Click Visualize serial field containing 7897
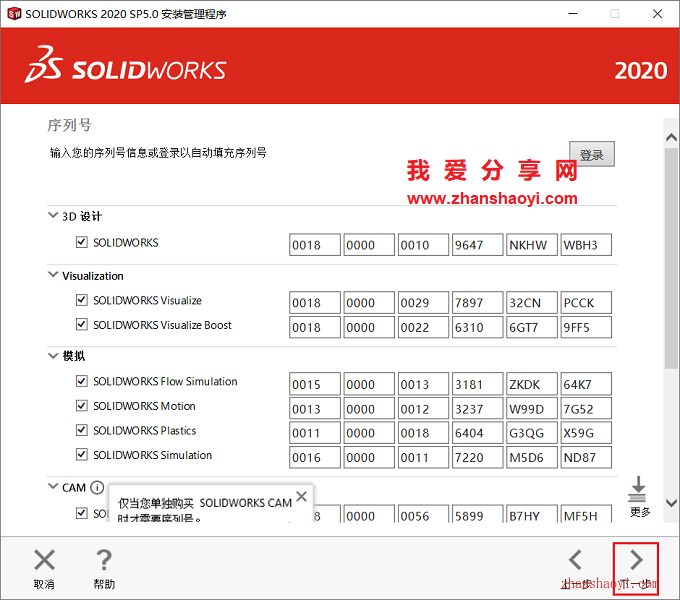 (477, 303)
